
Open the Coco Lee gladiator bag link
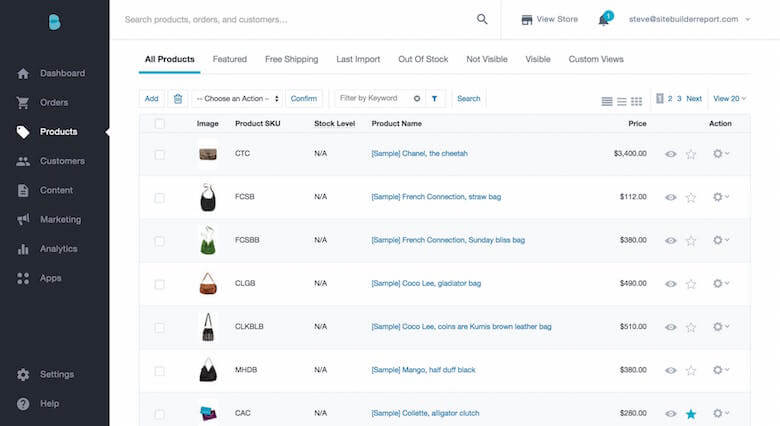(x=426, y=284)
